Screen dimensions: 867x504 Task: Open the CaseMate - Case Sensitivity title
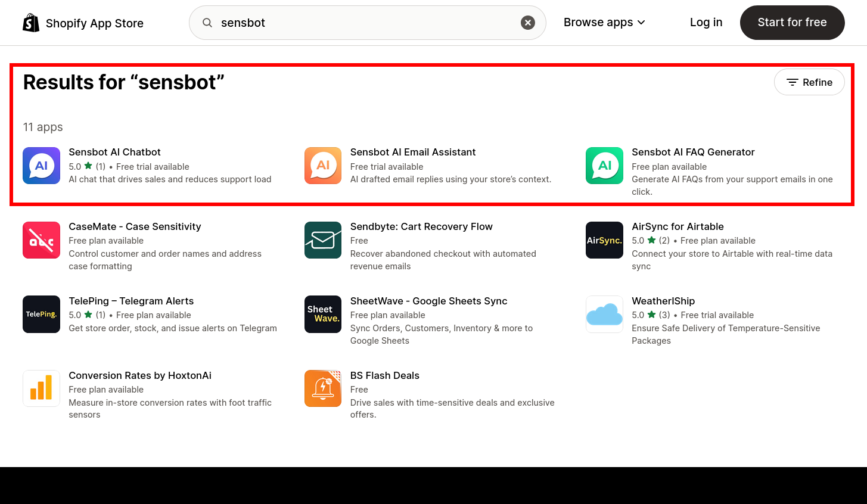[135, 226]
